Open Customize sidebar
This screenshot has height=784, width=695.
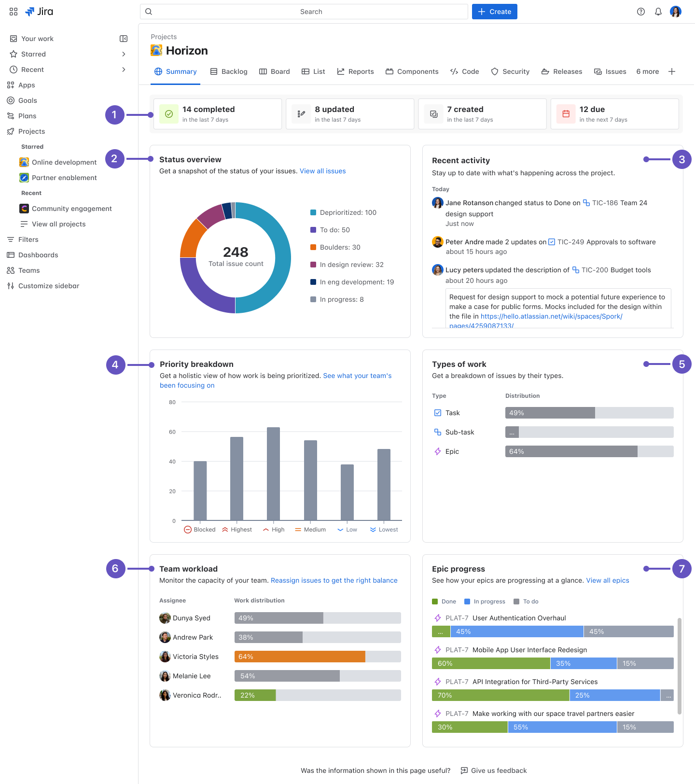pos(43,286)
